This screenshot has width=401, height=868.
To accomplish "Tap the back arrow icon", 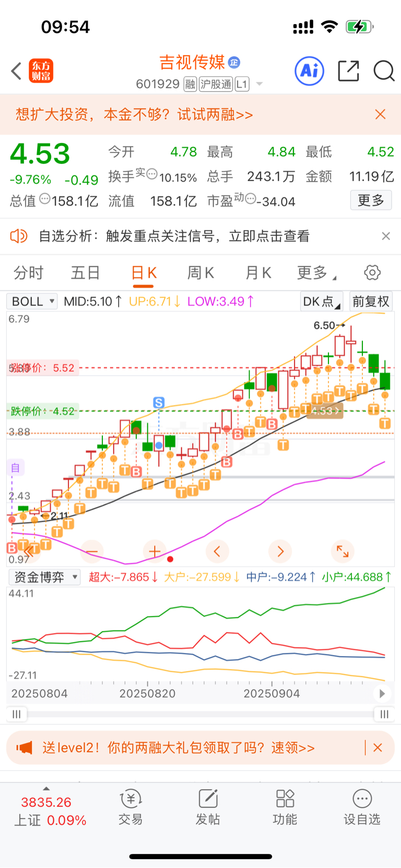I will point(16,71).
